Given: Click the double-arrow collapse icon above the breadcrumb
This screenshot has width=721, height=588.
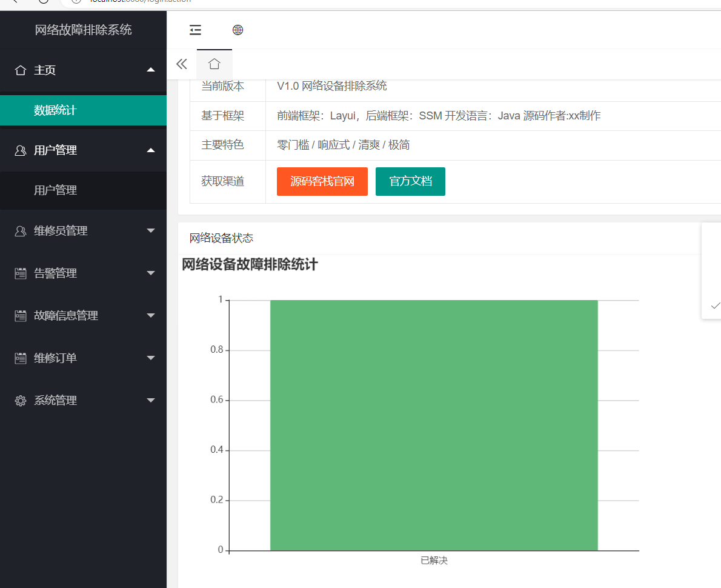Looking at the screenshot, I should [x=181, y=63].
